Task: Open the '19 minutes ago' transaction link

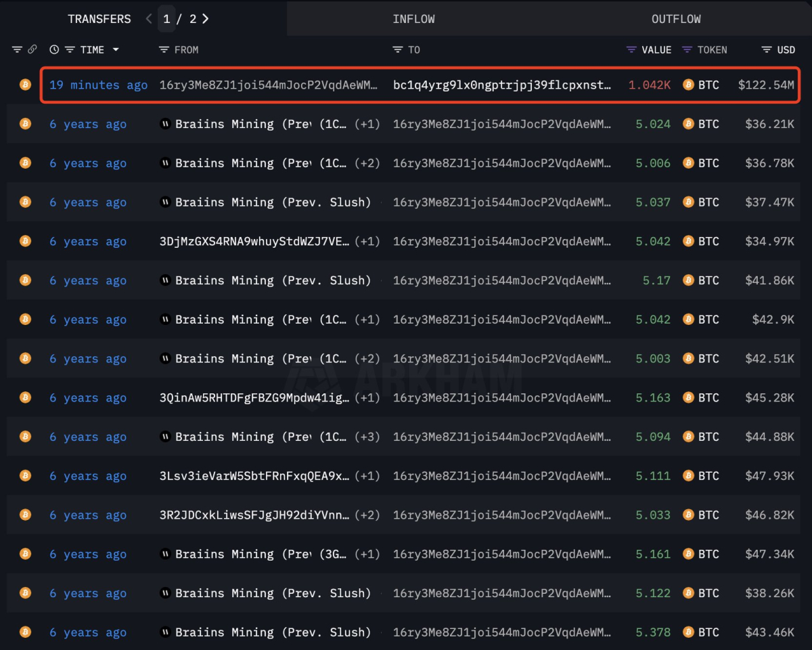Action: coord(99,85)
